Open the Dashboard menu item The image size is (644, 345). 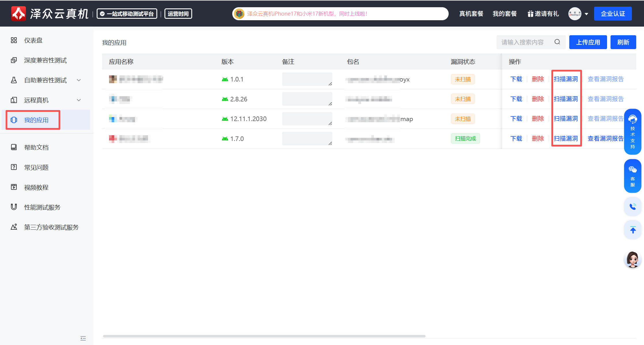[33, 40]
